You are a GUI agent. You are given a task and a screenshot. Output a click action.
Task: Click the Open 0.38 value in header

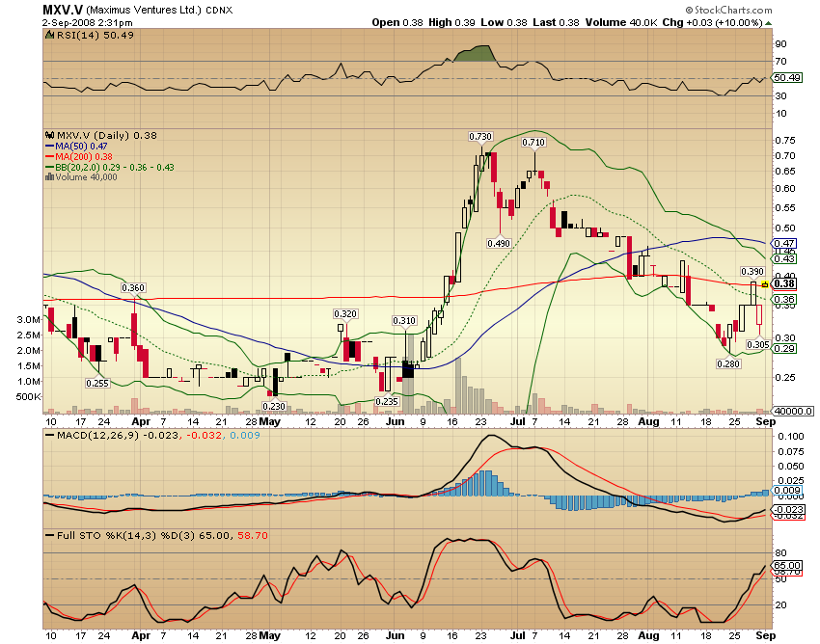pos(397,22)
